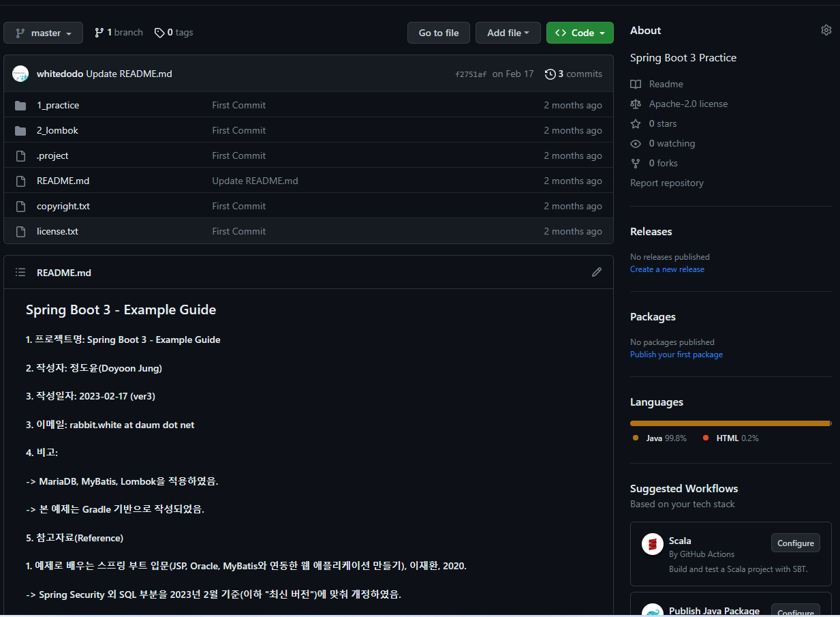This screenshot has height=617, width=840.
Task: Open the green Code dropdown
Action: pos(580,33)
